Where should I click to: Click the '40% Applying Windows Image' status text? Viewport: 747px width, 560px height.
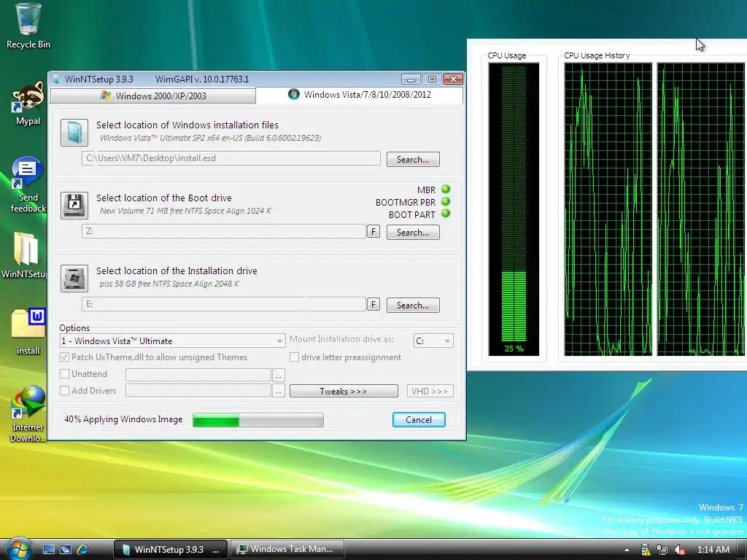pyautogui.click(x=123, y=419)
